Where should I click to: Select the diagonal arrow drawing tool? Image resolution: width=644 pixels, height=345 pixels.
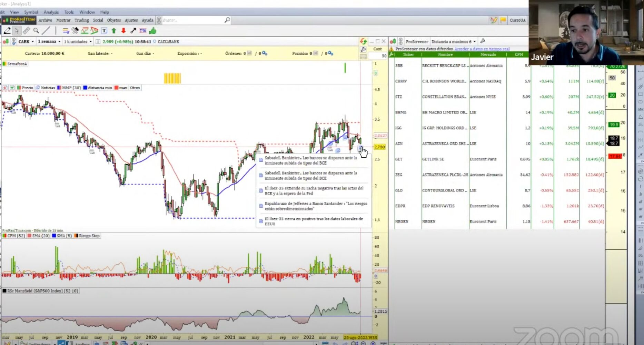[133, 31]
